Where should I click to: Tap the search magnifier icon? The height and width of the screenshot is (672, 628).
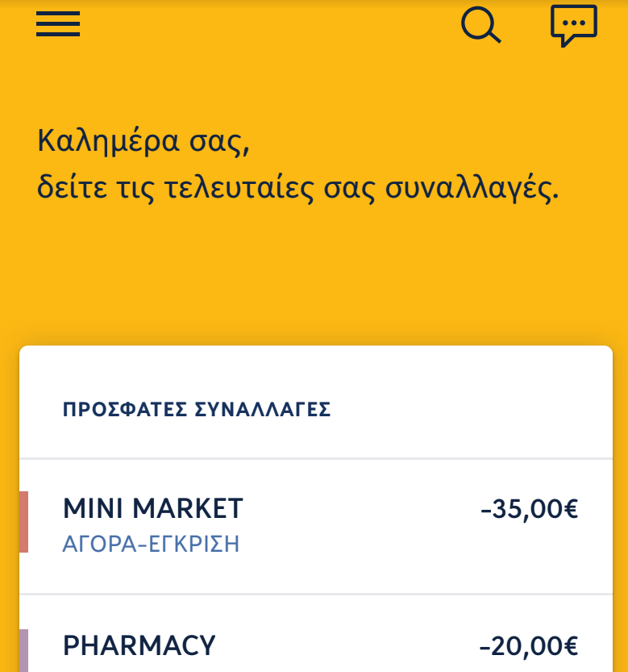tap(480, 24)
